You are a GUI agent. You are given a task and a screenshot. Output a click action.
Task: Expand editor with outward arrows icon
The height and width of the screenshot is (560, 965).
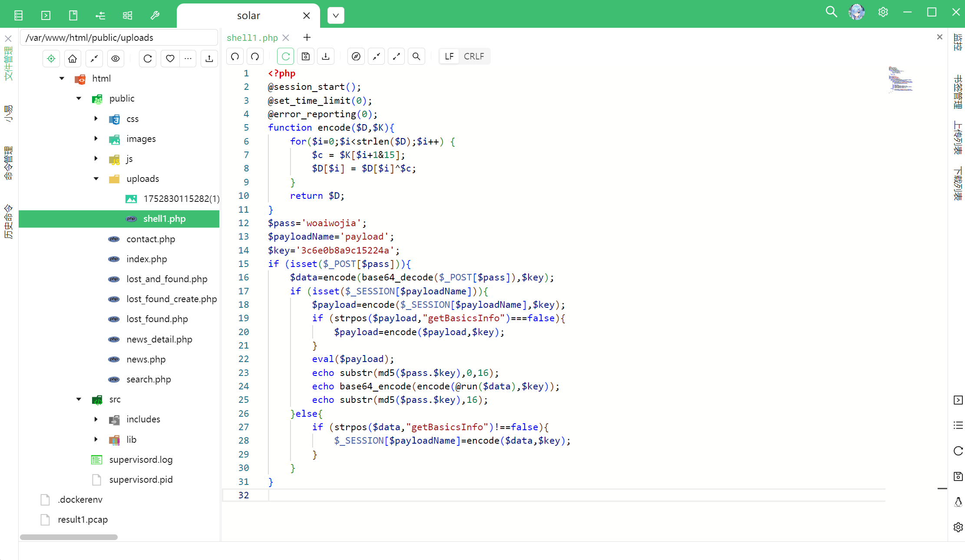396,56
